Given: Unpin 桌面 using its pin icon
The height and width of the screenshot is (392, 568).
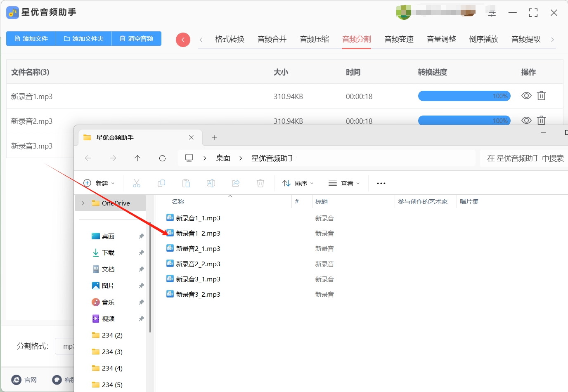Looking at the screenshot, I should (x=141, y=236).
